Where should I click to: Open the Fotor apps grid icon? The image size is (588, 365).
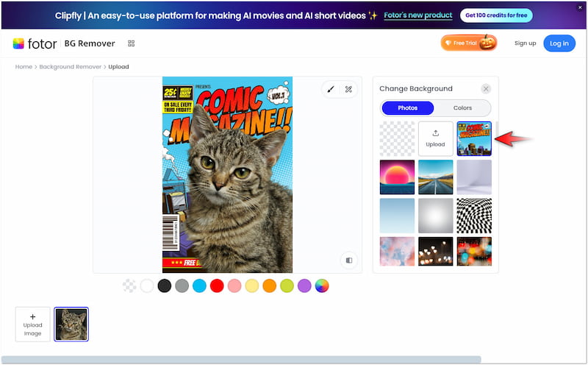[x=131, y=43]
